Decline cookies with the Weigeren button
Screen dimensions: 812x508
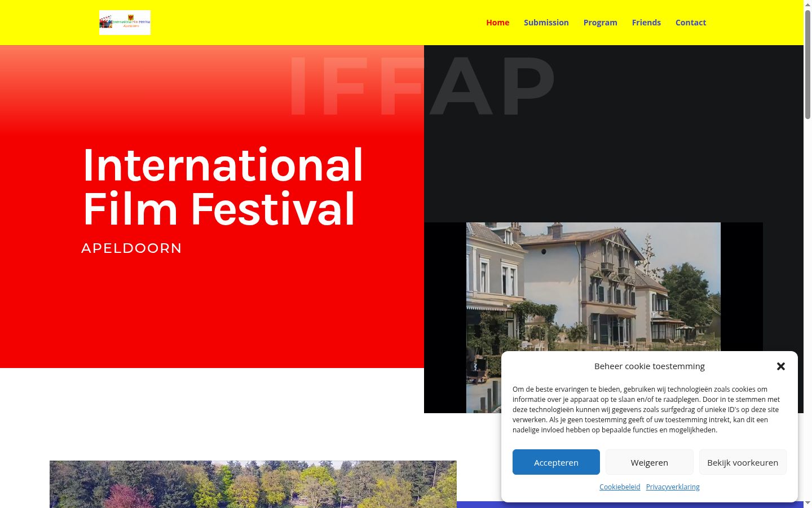[x=650, y=462]
